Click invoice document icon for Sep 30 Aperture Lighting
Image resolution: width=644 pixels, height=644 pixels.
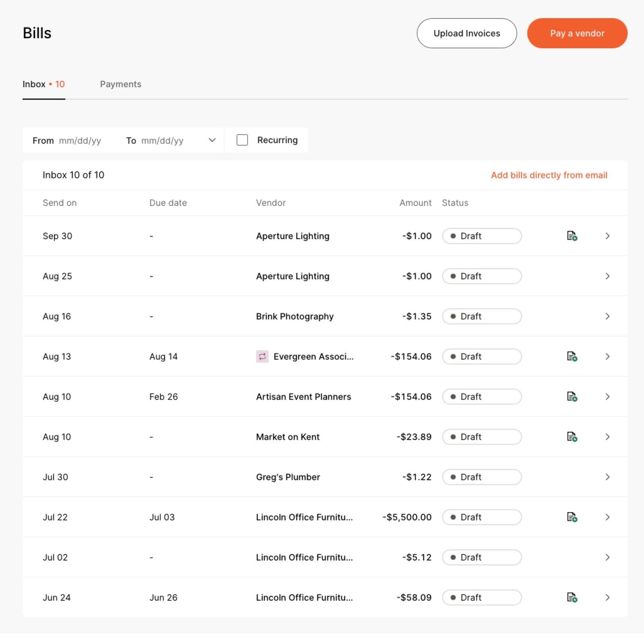572,236
